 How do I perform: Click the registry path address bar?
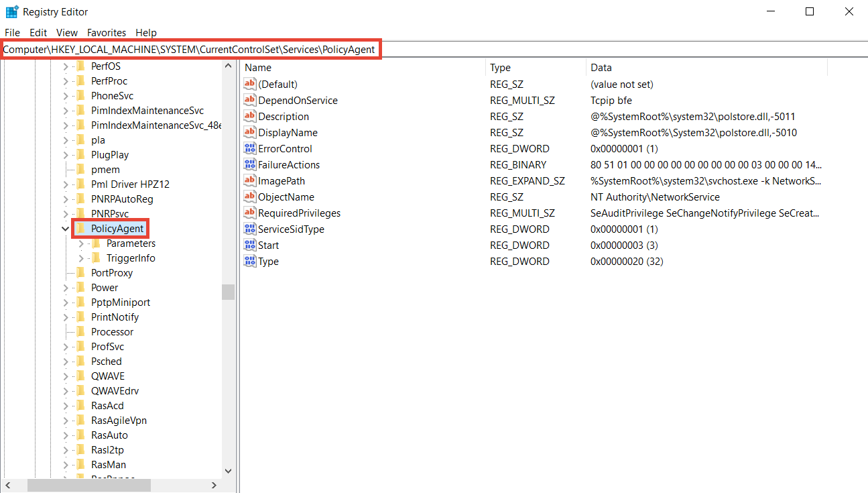point(192,49)
